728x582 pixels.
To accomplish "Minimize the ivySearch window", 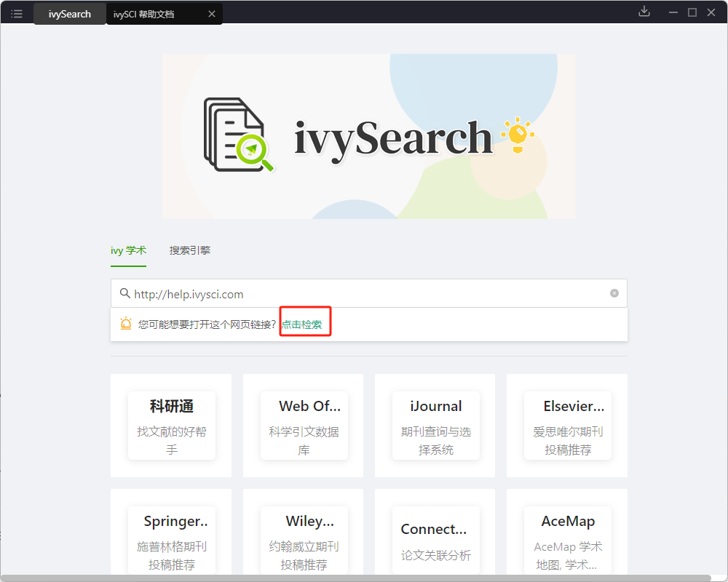I will tap(673, 12).
